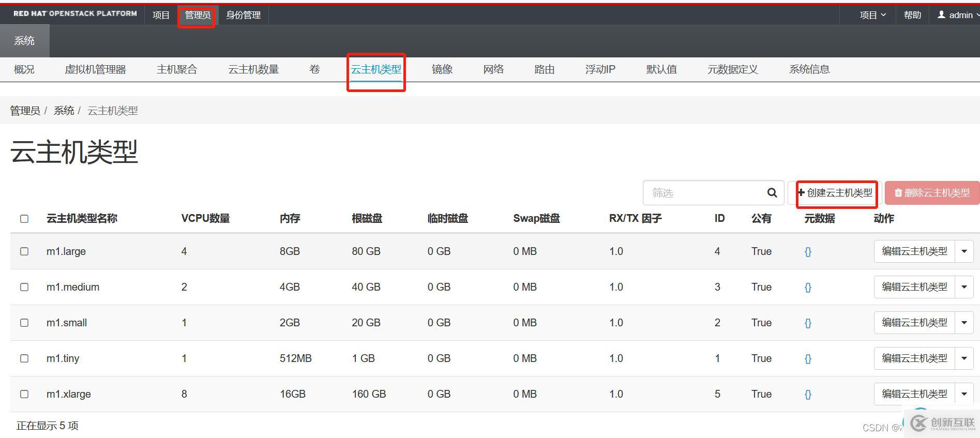The height and width of the screenshot is (438, 980).
Task: Expand the action dropdown arrow for m1.xlarge
Action: tap(964, 394)
